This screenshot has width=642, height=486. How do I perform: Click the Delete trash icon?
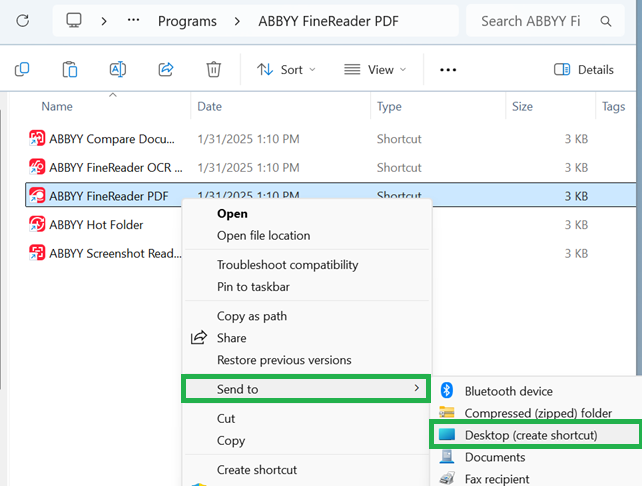coord(213,69)
